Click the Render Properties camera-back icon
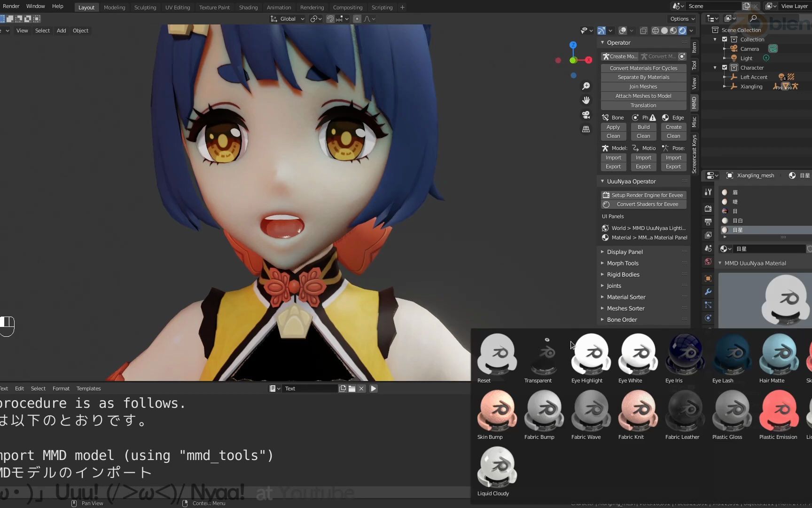 pos(708,208)
